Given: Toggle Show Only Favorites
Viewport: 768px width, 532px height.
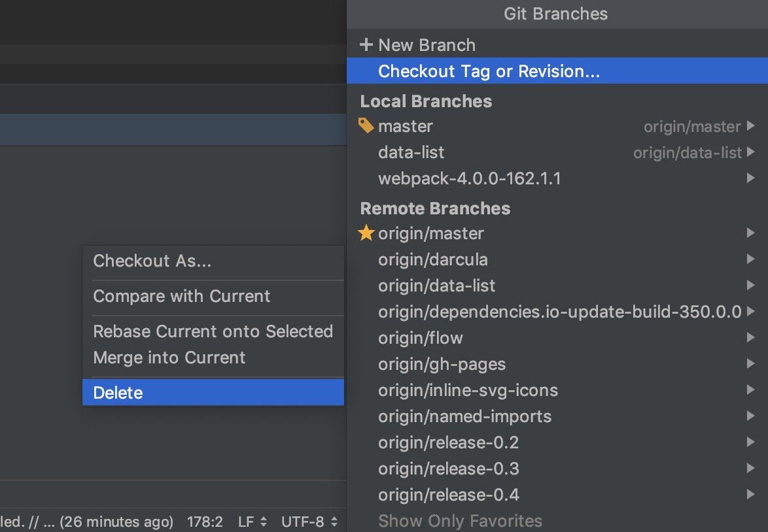Looking at the screenshot, I should pyautogui.click(x=460, y=521).
